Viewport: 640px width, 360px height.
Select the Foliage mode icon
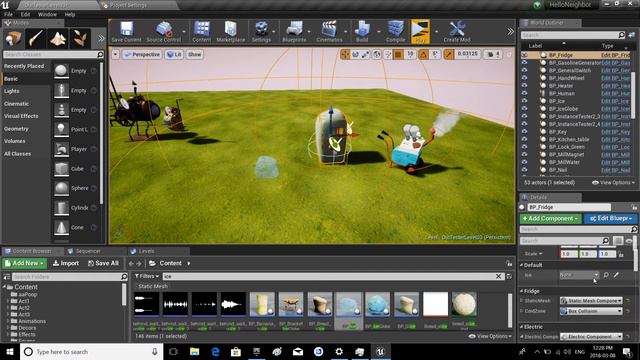click(x=80, y=38)
